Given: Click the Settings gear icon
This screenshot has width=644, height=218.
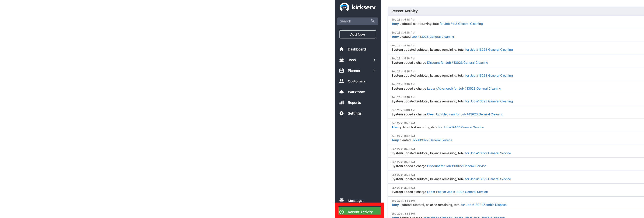Looking at the screenshot, I should coord(342,113).
